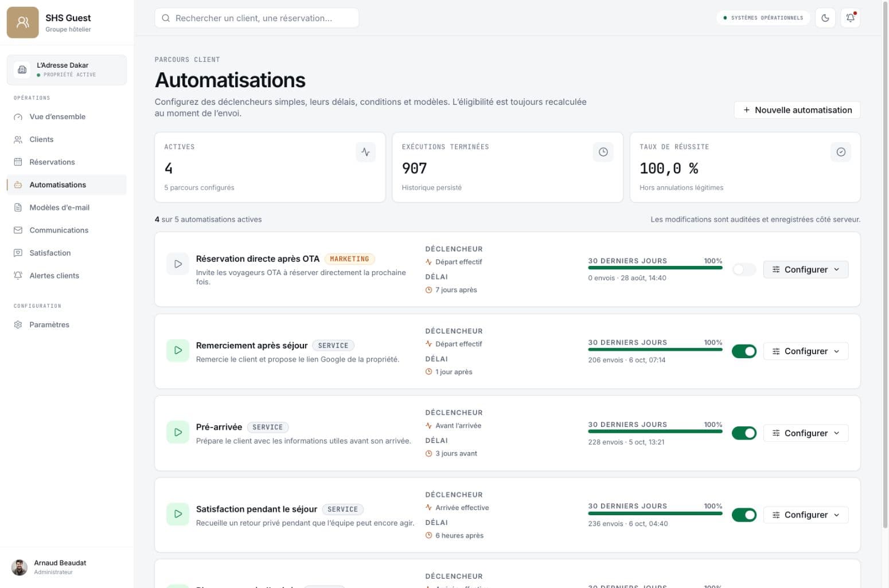The width and height of the screenshot is (889, 588).
Task: Click the checkmark icon in Taux de réussite card
Action: click(x=841, y=152)
